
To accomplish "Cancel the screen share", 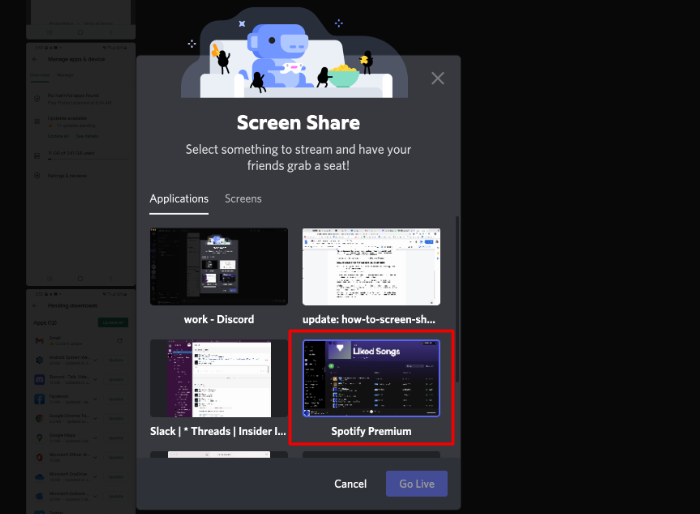I will 350,484.
